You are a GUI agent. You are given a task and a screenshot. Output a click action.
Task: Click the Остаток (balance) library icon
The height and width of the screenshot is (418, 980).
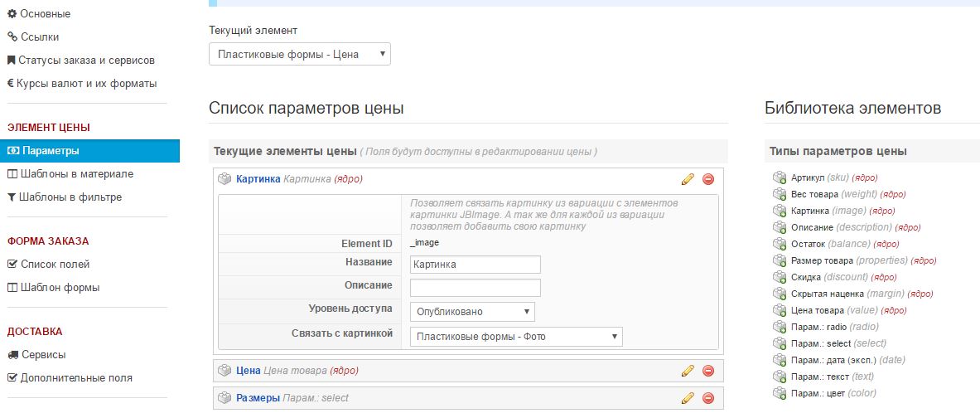click(x=779, y=244)
